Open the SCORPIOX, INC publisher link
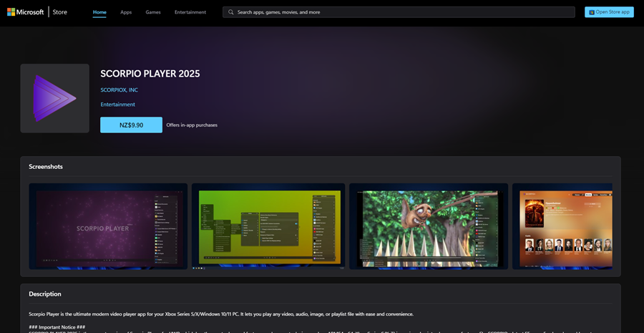This screenshot has width=644, height=333. [119, 90]
